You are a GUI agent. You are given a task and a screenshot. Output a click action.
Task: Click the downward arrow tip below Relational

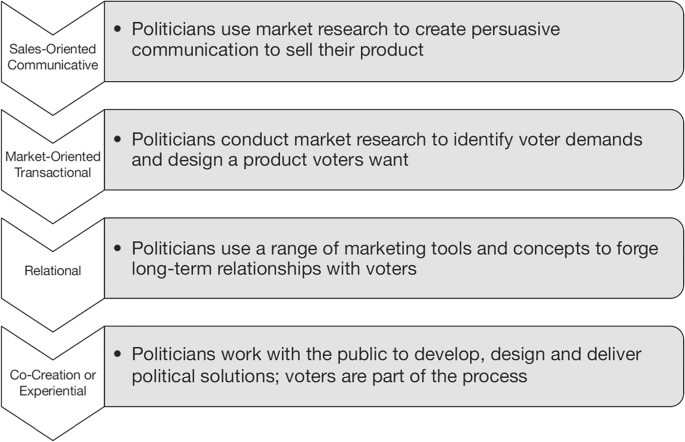pyautogui.click(x=53, y=328)
